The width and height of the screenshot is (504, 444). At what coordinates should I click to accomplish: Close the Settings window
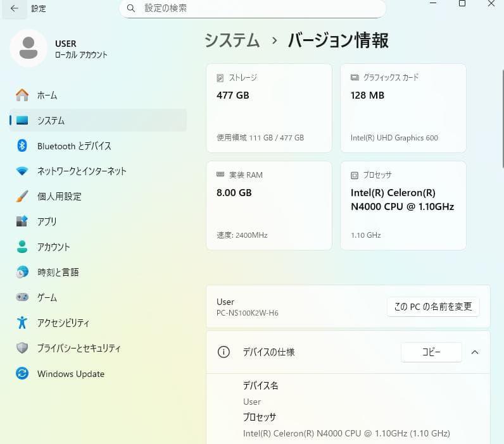pyautogui.click(x=491, y=3)
